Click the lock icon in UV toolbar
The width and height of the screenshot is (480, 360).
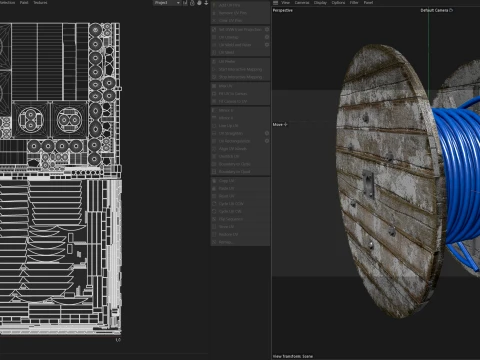coord(192,3)
